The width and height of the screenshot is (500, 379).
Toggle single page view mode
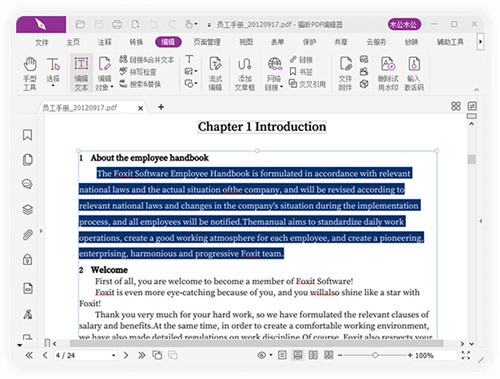282,355
